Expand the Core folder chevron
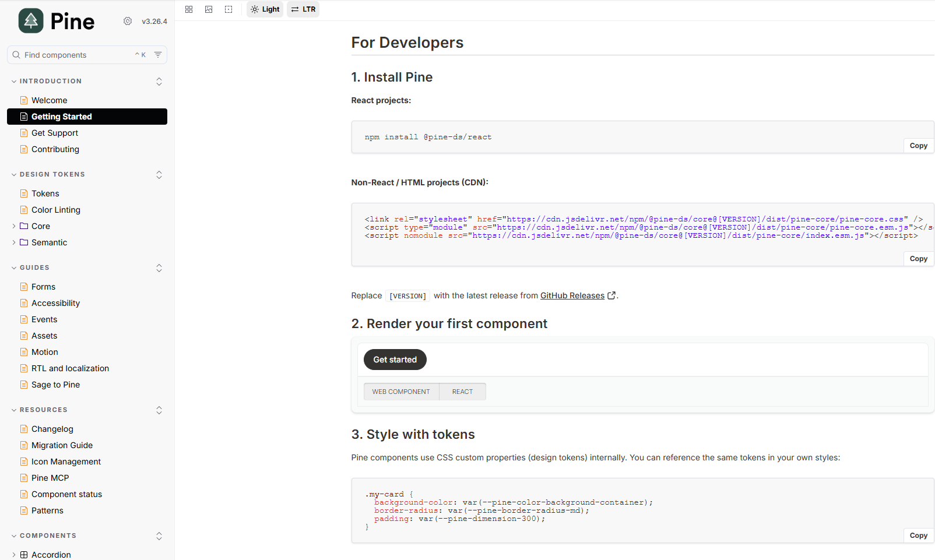The width and height of the screenshot is (935, 560). pyautogui.click(x=14, y=226)
